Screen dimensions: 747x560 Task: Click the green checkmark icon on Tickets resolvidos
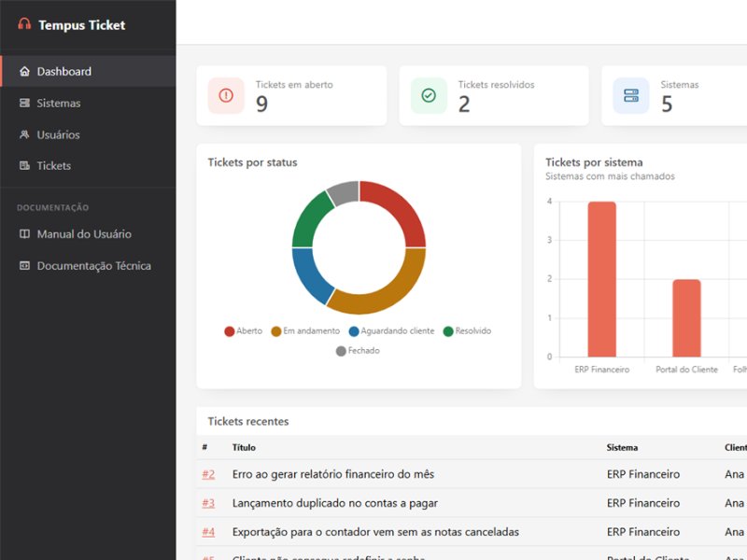pos(429,96)
